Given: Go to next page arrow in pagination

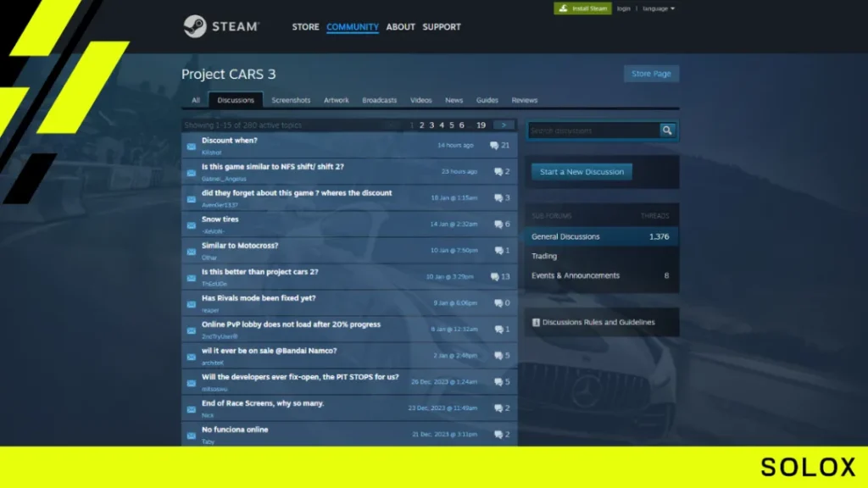Looking at the screenshot, I should point(504,125).
